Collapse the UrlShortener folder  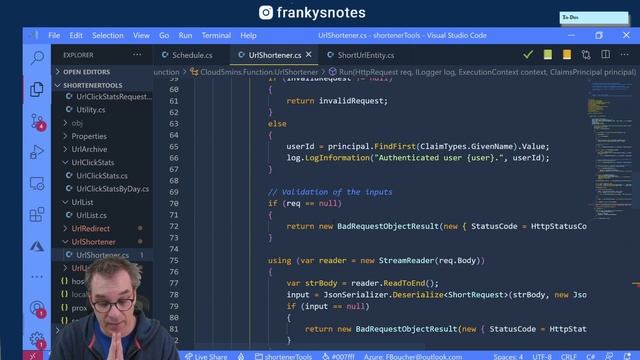102,242
